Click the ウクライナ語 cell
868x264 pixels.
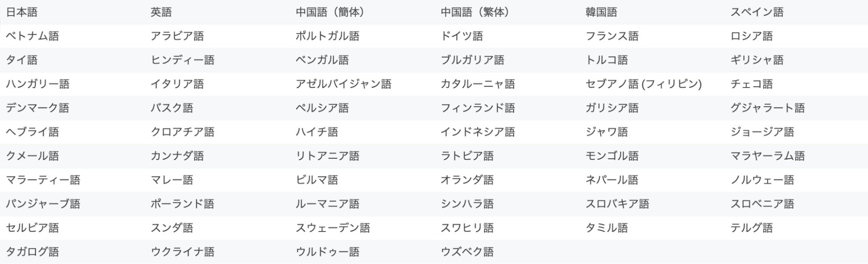(183, 252)
